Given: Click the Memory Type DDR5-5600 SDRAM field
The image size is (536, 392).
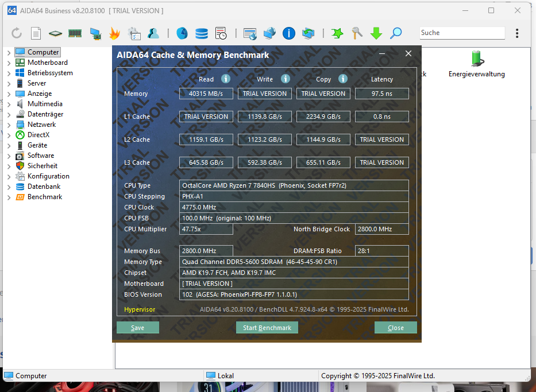Looking at the screenshot, I should click(x=294, y=262).
